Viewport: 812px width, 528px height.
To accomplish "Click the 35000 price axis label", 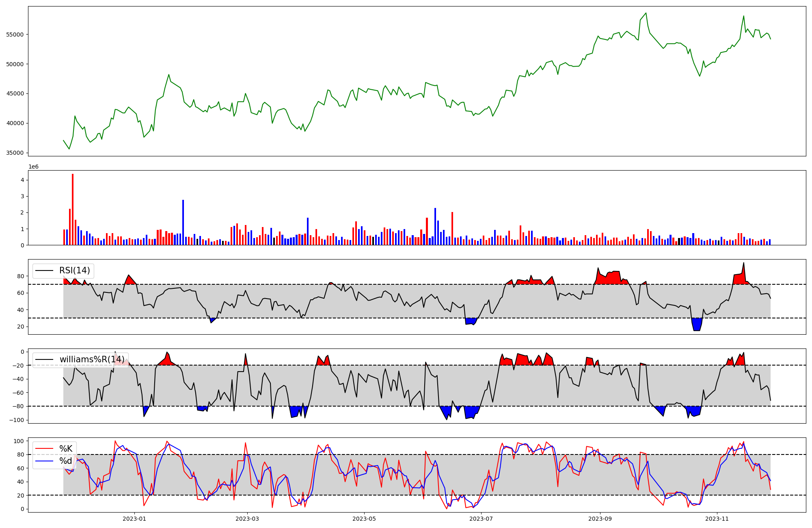I will (15, 153).
